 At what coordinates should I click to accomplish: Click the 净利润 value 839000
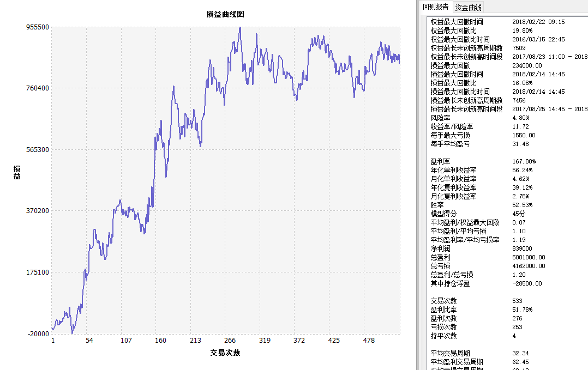click(523, 248)
